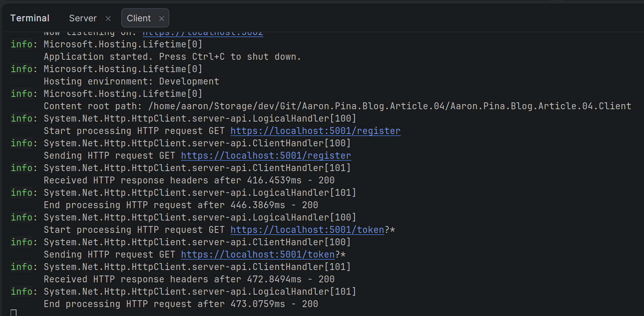Open register link after 'Sending HTTP request GET'
This screenshot has width=644, height=316.
[x=266, y=156]
